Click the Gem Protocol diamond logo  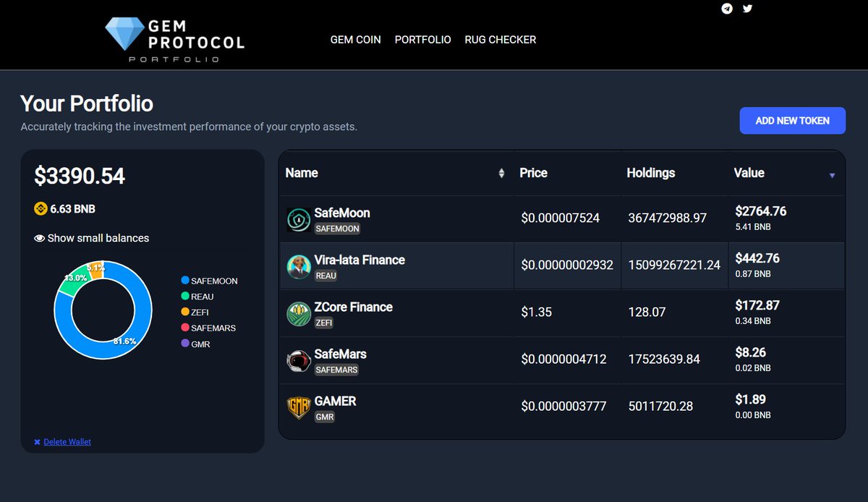pos(125,34)
